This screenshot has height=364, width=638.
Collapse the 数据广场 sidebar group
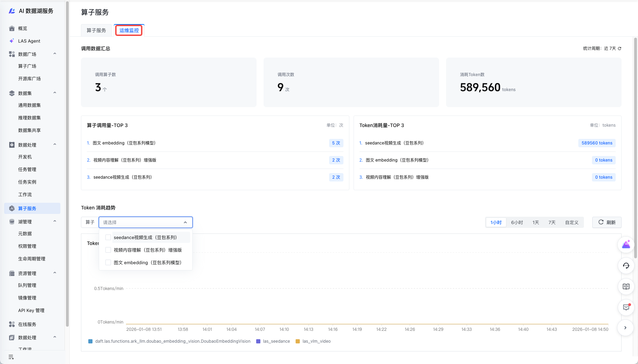[55, 54]
